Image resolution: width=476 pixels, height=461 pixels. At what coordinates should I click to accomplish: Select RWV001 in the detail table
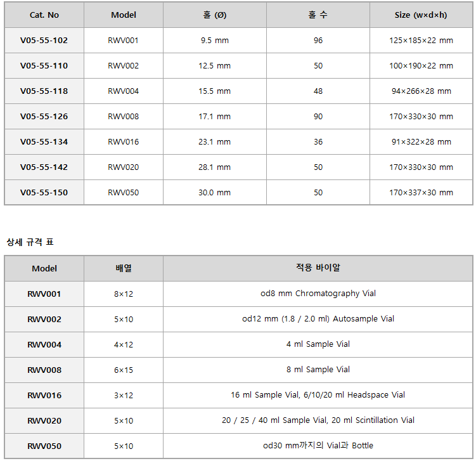[44, 294]
